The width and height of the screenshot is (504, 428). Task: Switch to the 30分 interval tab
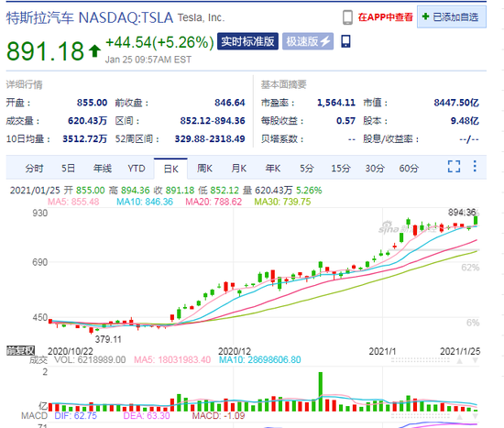click(375, 169)
